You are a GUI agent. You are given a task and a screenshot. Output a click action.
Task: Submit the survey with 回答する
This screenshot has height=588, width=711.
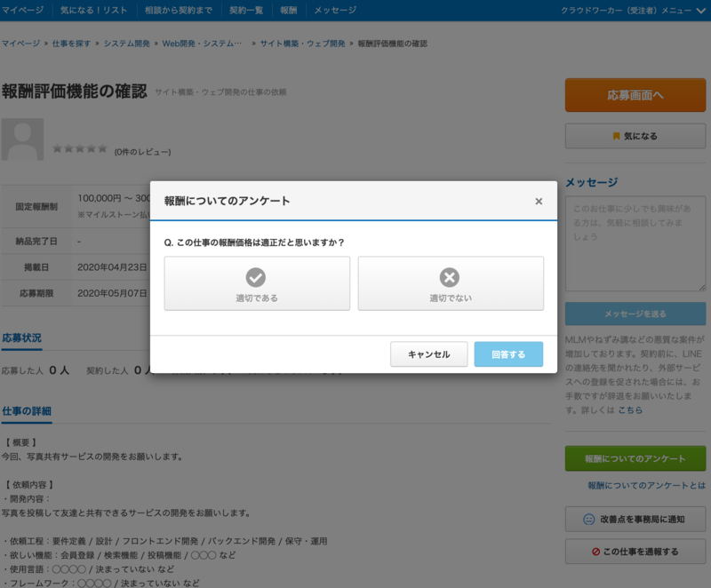508,354
